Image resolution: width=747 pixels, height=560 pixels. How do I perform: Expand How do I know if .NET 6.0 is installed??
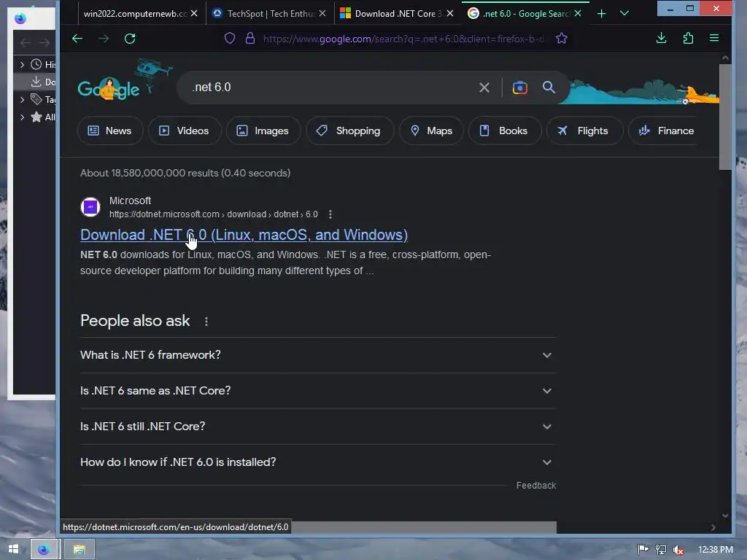coord(318,462)
